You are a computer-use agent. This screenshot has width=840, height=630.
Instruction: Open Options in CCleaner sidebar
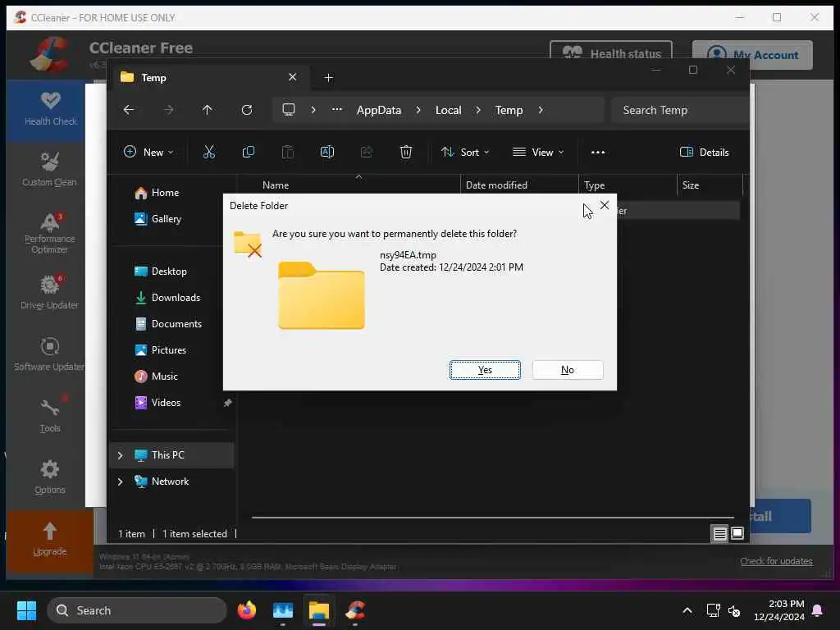coord(49,477)
